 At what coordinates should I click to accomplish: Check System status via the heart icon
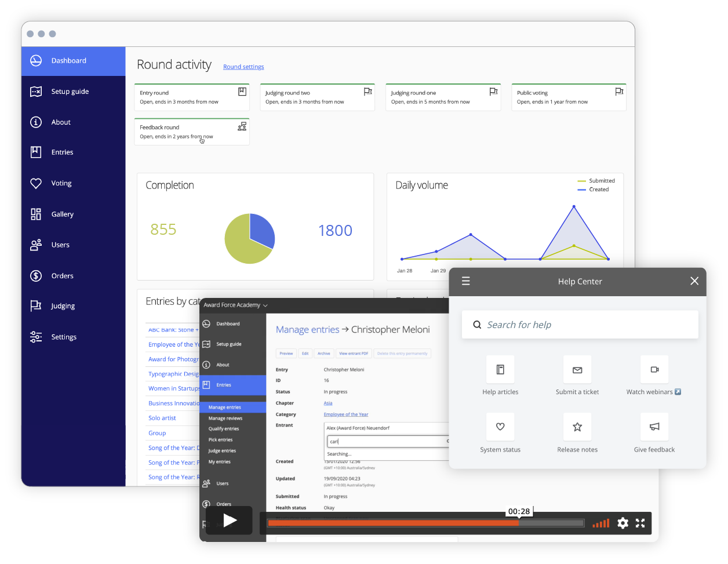500,426
